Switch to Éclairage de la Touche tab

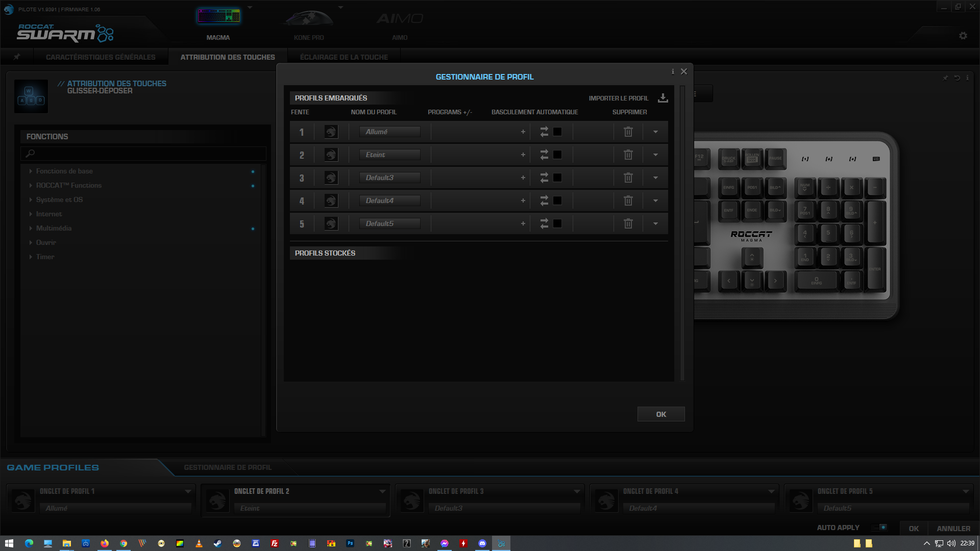point(344,57)
